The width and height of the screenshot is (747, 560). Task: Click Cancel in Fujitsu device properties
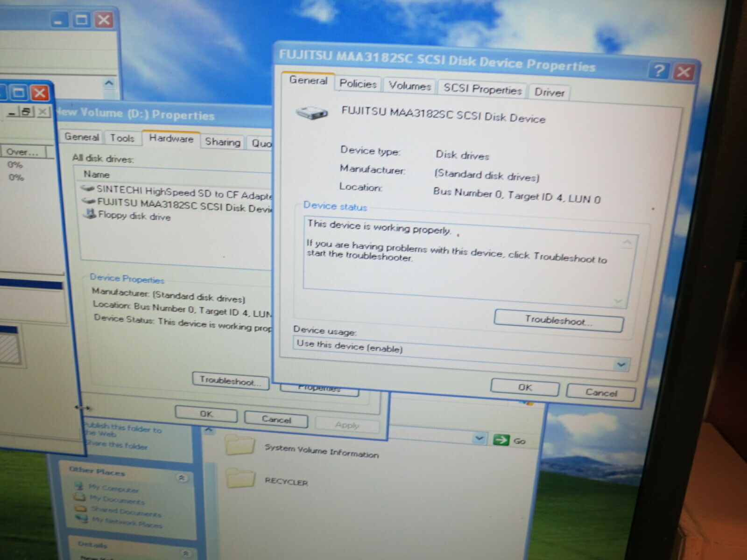[x=601, y=392]
